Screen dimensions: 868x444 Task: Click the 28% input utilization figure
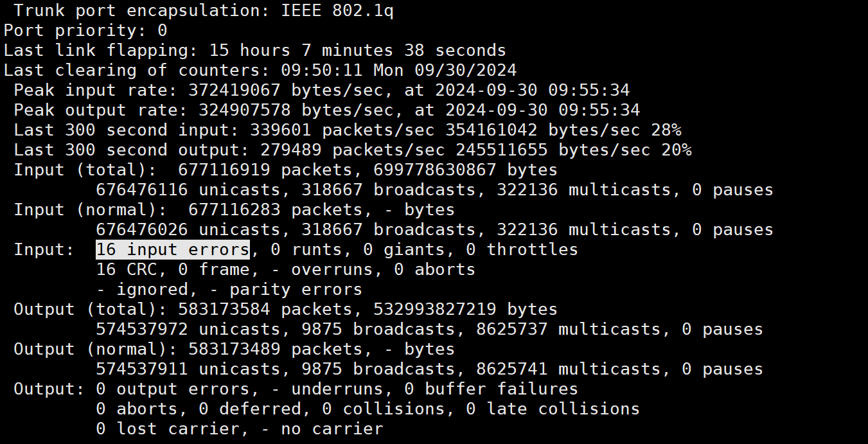point(666,130)
